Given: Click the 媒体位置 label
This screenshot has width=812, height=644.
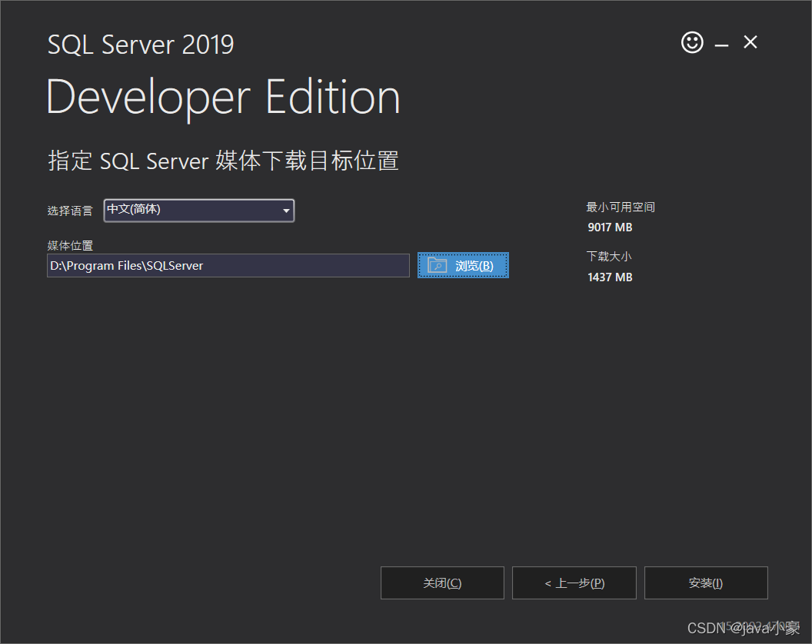Looking at the screenshot, I should (x=70, y=245).
